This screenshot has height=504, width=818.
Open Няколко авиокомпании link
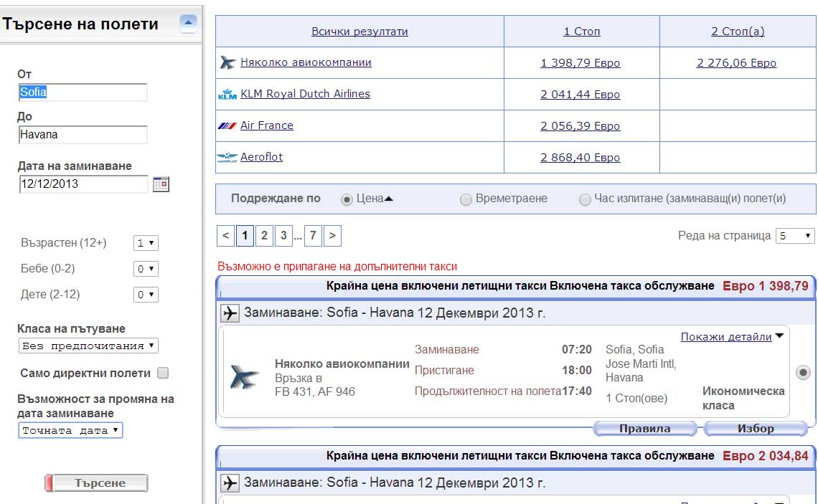pyautogui.click(x=306, y=62)
